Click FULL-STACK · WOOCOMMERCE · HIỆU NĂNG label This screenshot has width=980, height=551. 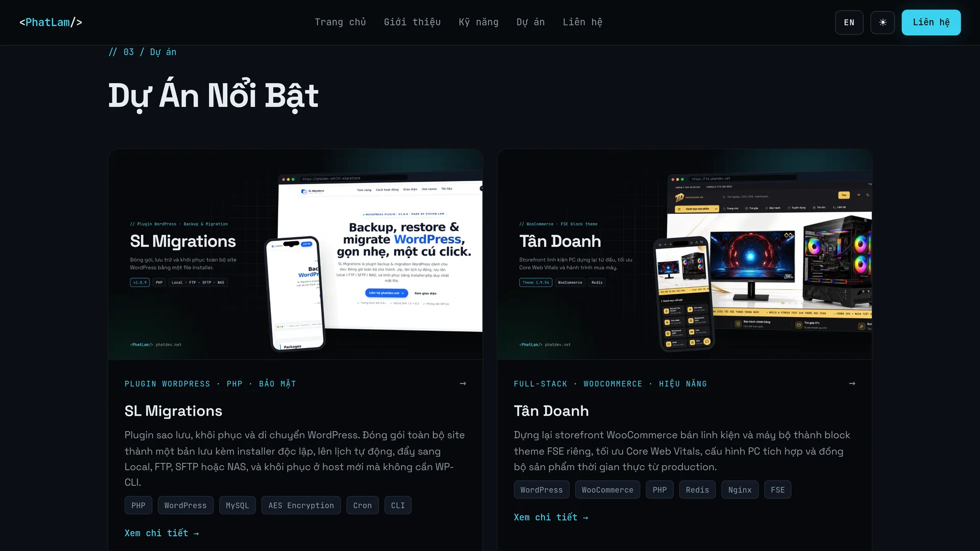(x=610, y=384)
